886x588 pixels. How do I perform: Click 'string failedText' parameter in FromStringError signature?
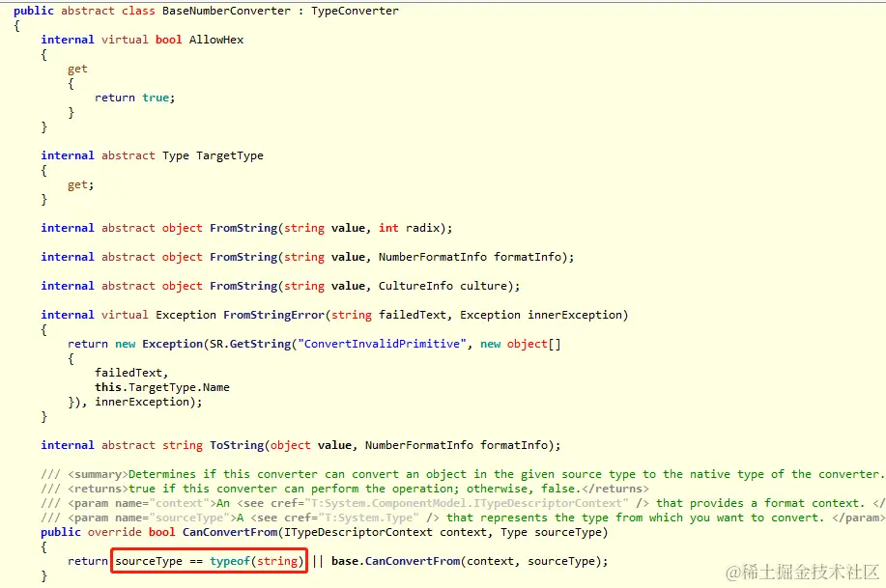[x=388, y=315]
